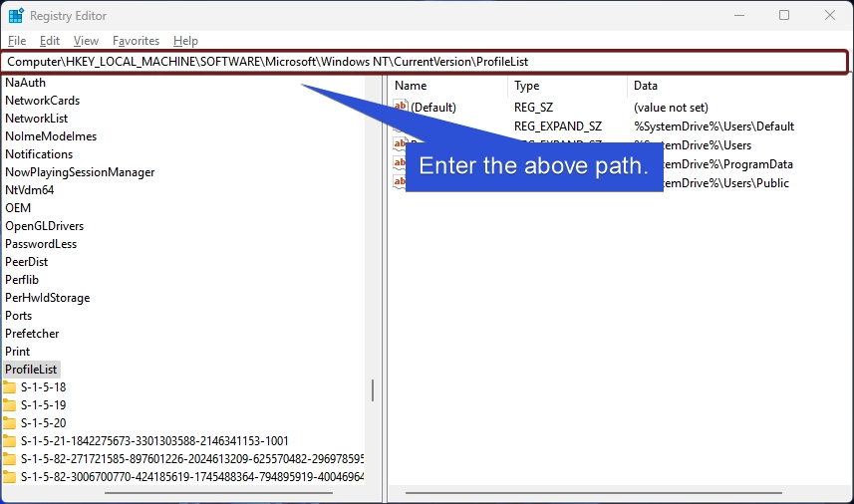
Task: Click REG_SZ type in Default row
Action: (534, 108)
